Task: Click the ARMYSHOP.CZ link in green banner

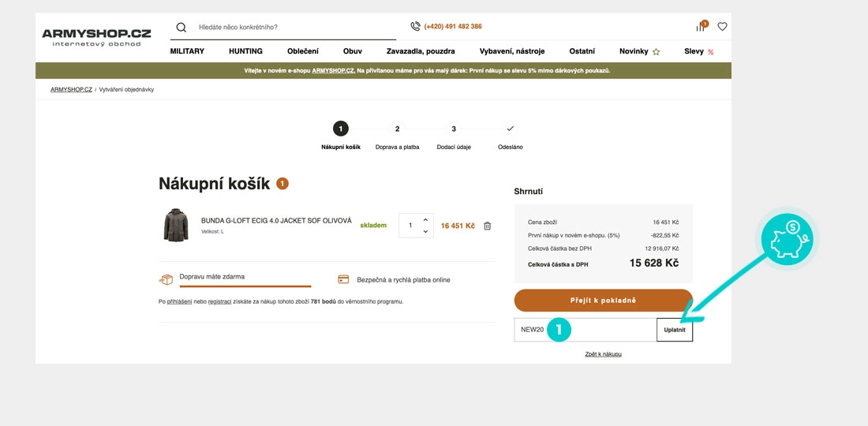Action: tap(333, 71)
